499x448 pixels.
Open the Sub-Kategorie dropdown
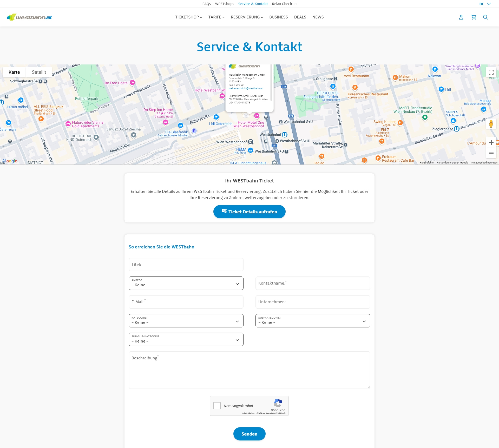click(x=313, y=321)
